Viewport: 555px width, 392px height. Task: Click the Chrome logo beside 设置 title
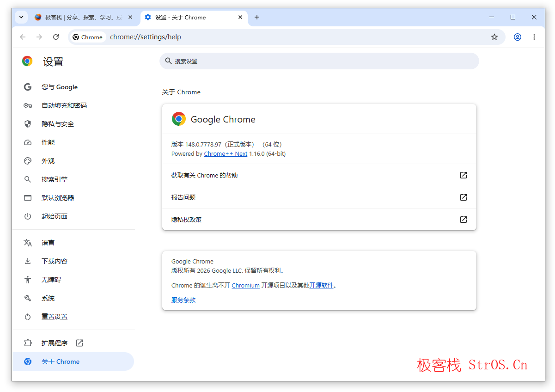coord(27,61)
